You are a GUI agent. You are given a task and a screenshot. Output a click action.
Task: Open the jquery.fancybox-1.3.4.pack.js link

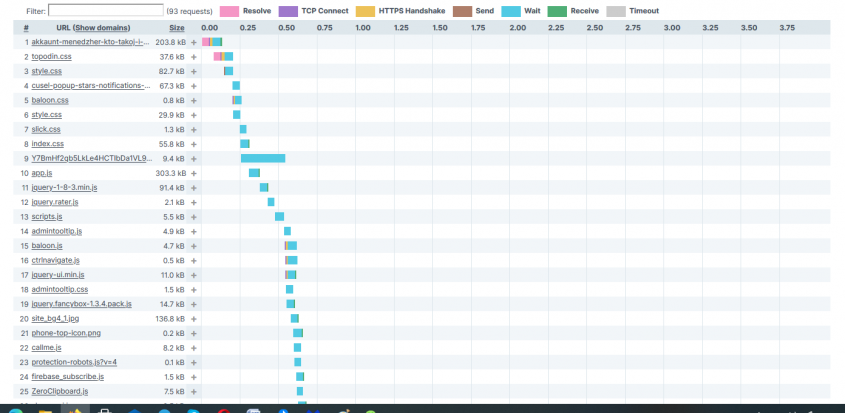(x=81, y=303)
